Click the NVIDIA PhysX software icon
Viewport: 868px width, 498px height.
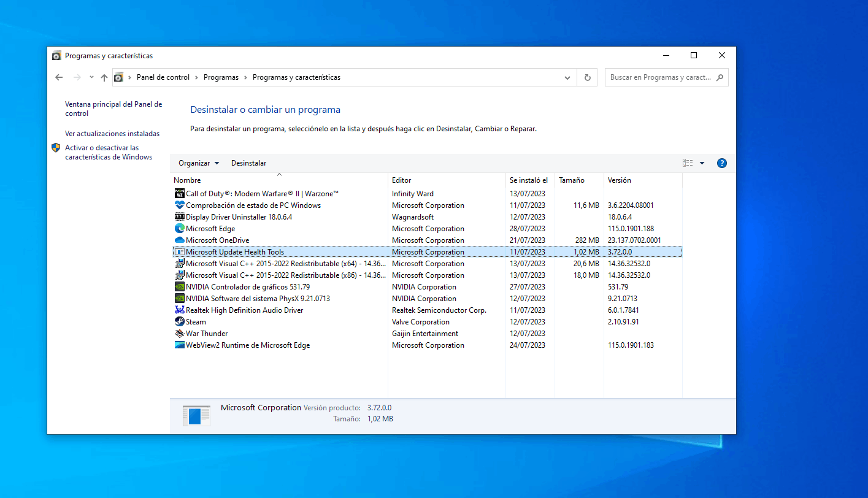180,299
